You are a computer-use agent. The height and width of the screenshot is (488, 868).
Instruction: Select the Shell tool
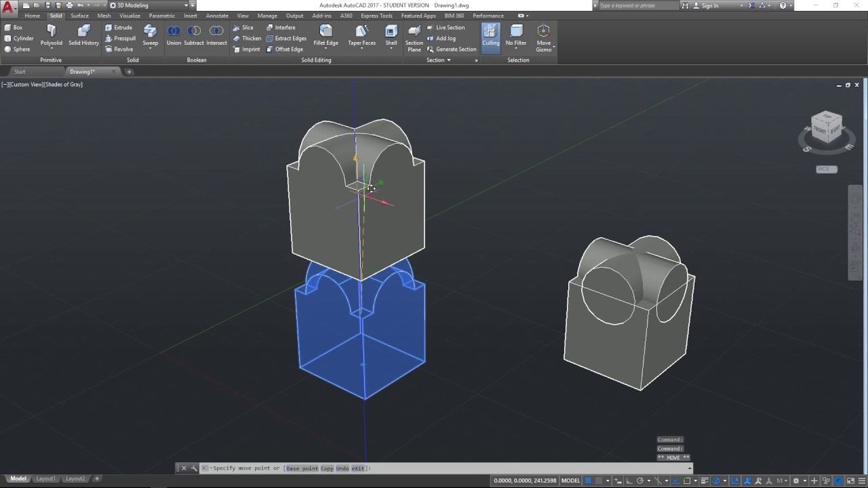click(391, 35)
